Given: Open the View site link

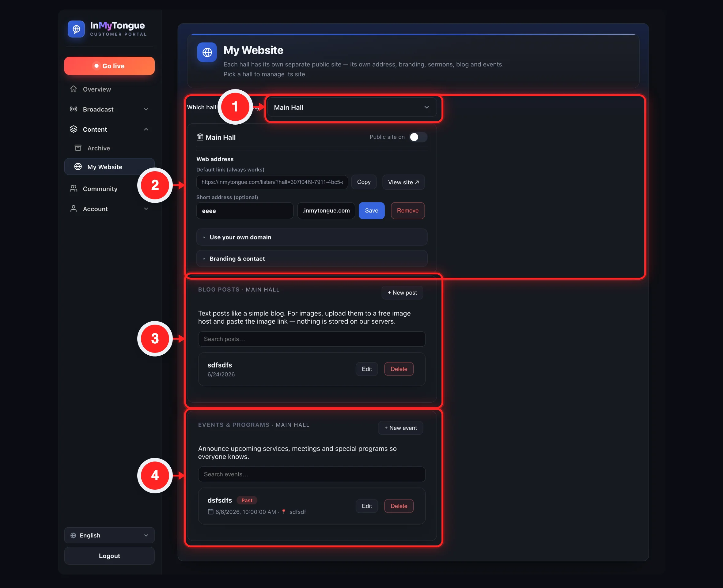Looking at the screenshot, I should click(403, 182).
